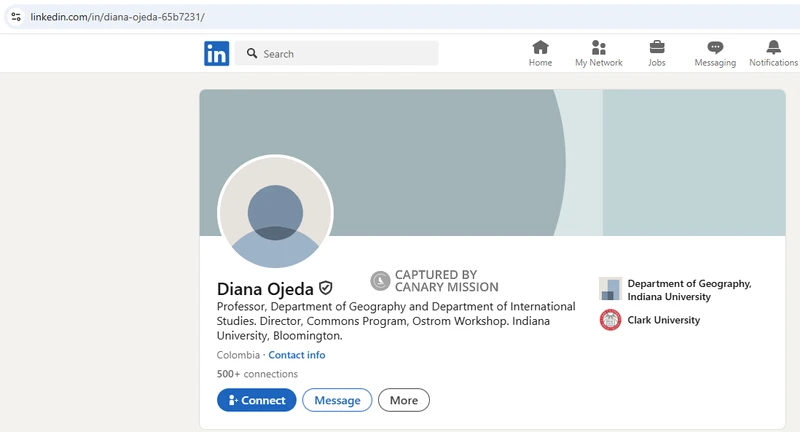
Task: Open the 500+ connections link
Action: [257, 374]
